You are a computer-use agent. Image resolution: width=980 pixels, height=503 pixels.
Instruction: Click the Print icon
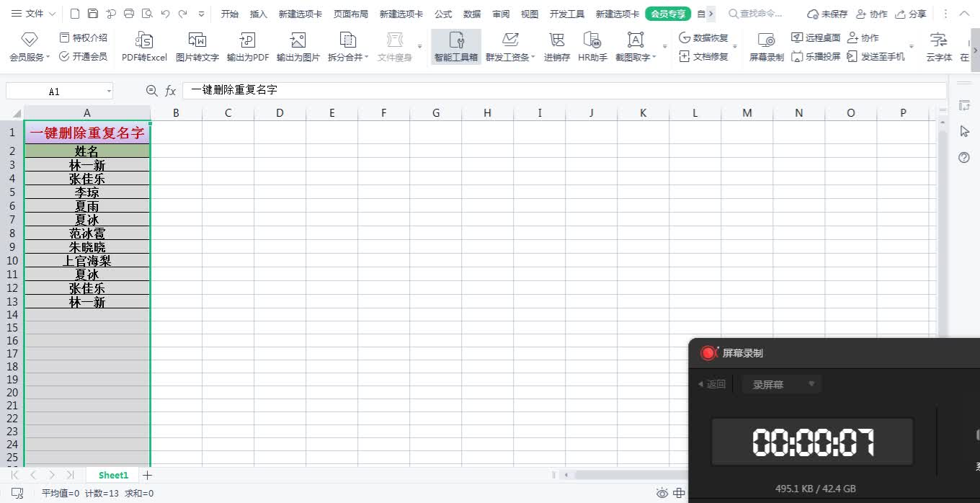pos(129,14)
